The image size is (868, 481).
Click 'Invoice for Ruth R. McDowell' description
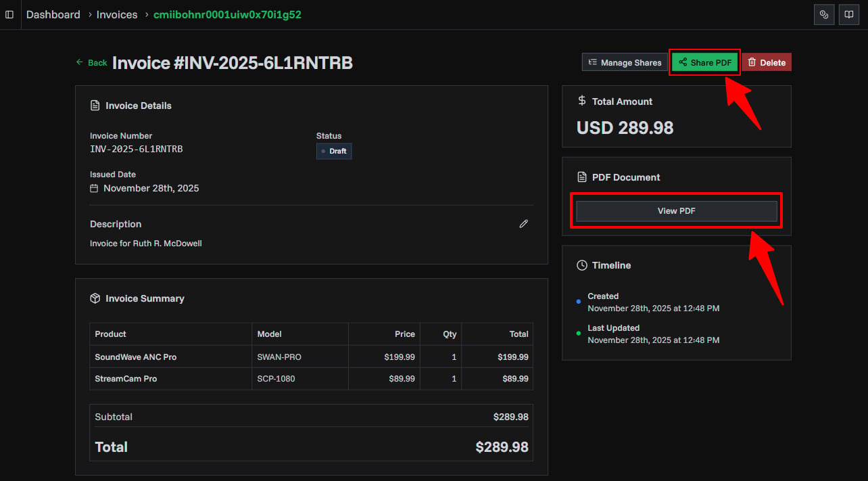click(x=146, y=244)
